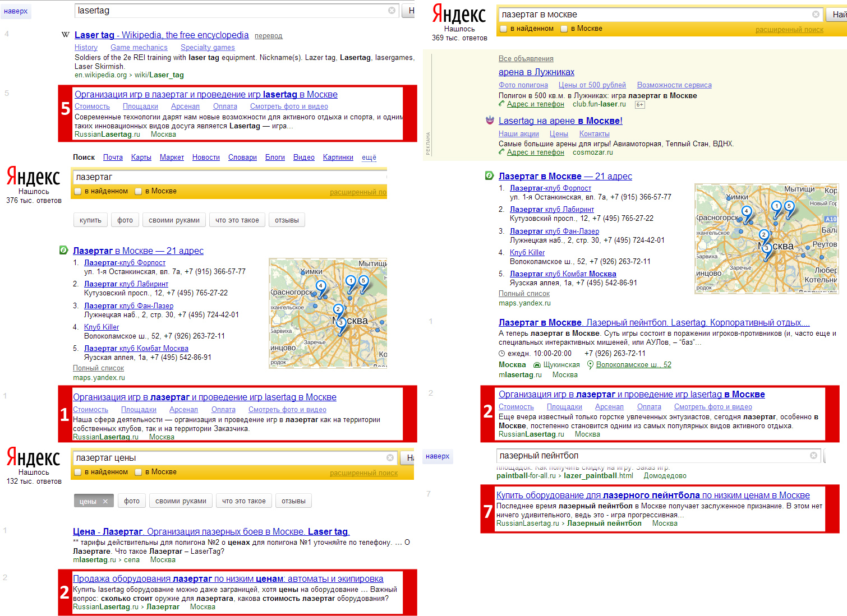Click the '6+' age label near club.fun-laser.ru
This screenshot has width=847, height=616.
pos(640,105)
